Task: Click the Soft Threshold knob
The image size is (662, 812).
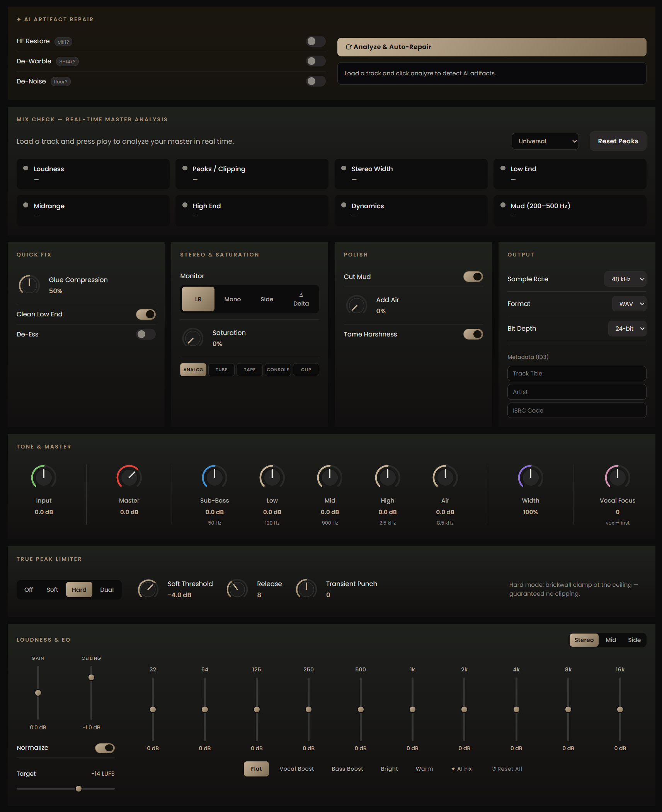Action: pyautogui.click(x=148, y=589)
